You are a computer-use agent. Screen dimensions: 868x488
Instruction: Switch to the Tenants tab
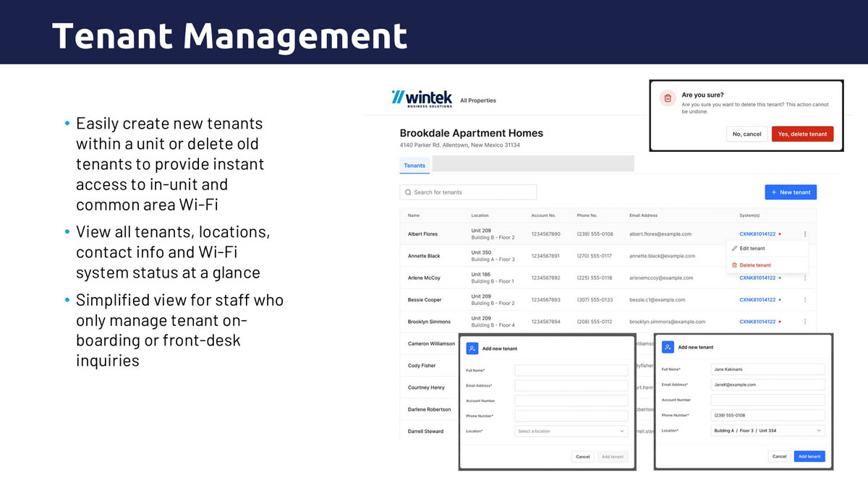(414, 166)
